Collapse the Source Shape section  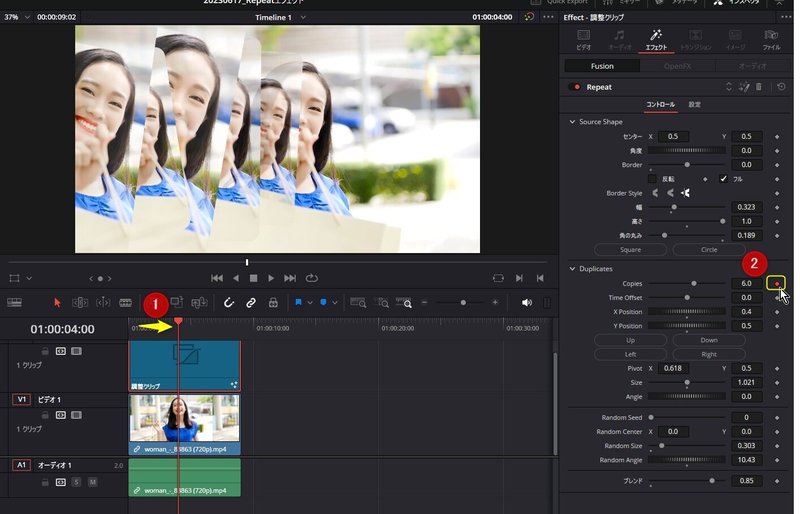pyautogui.click(x=571, y=122)
